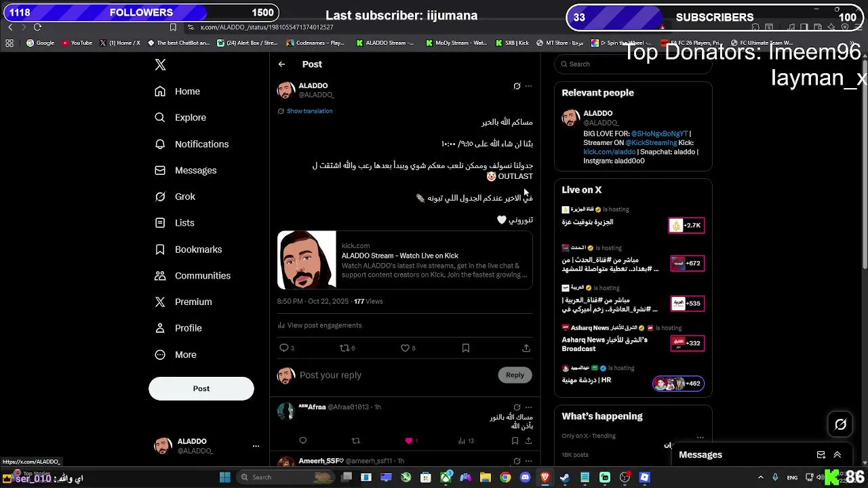868x488 pixels.
Task: Unlike Afraa's reply heart
Action: coord(409,441)
